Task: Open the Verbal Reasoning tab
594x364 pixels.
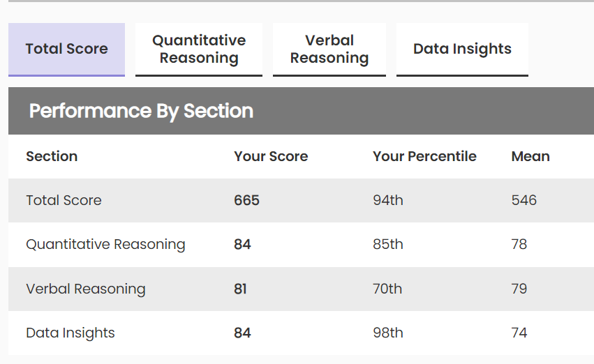Action: (x=329, y=49)
